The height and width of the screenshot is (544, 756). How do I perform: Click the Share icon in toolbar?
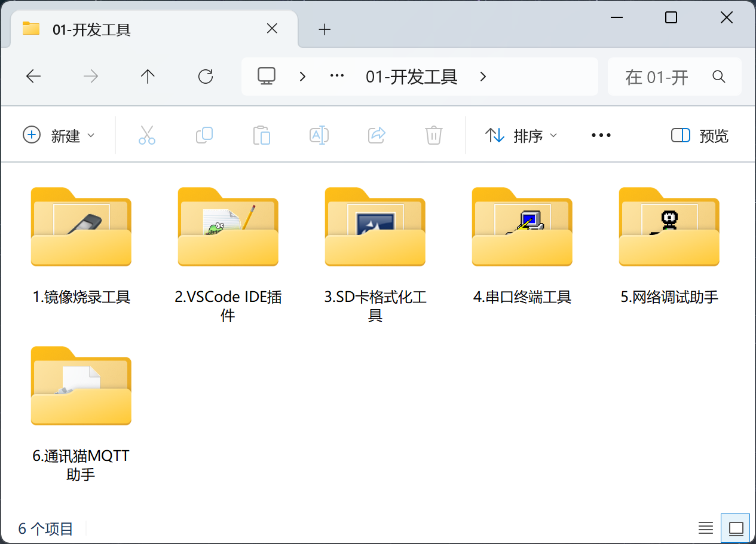point(377,135)
